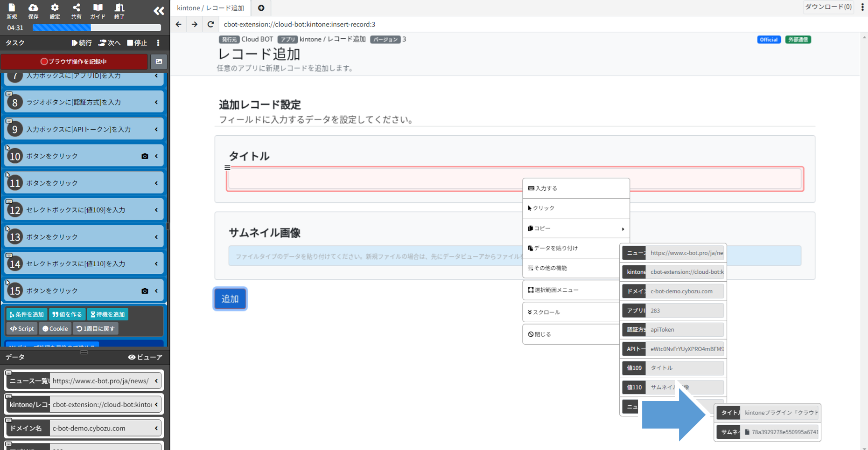Choose スクロール menu entry
The width and height of the screenshot is (868, 450).
[572, 312]
